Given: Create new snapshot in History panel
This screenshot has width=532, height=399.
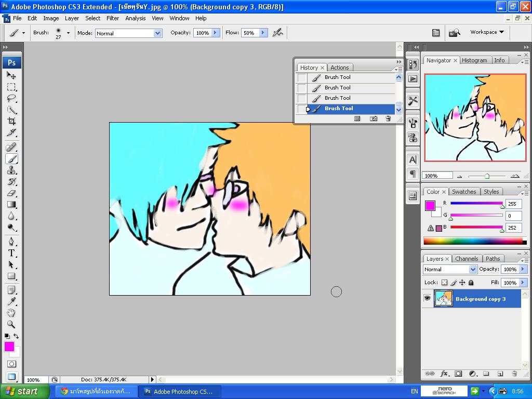Looking at the screenshot, I should [x=373, y=119].
